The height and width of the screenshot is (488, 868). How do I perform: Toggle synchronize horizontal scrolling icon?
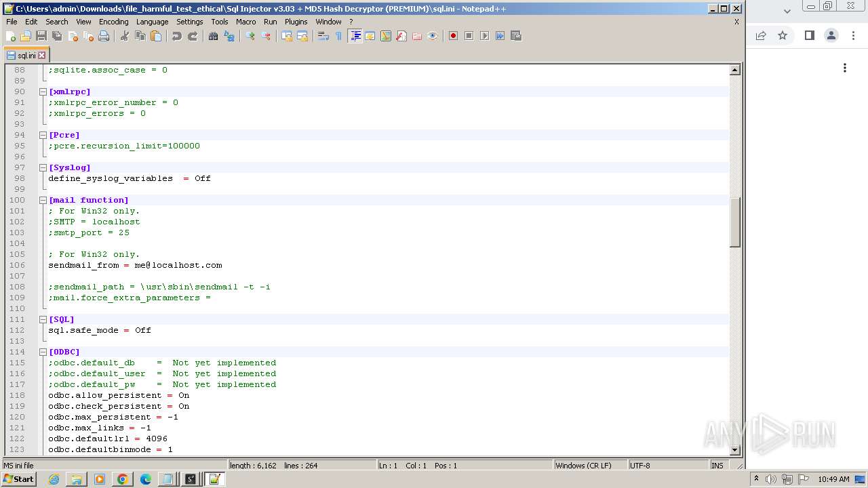(x=302, y=36)
